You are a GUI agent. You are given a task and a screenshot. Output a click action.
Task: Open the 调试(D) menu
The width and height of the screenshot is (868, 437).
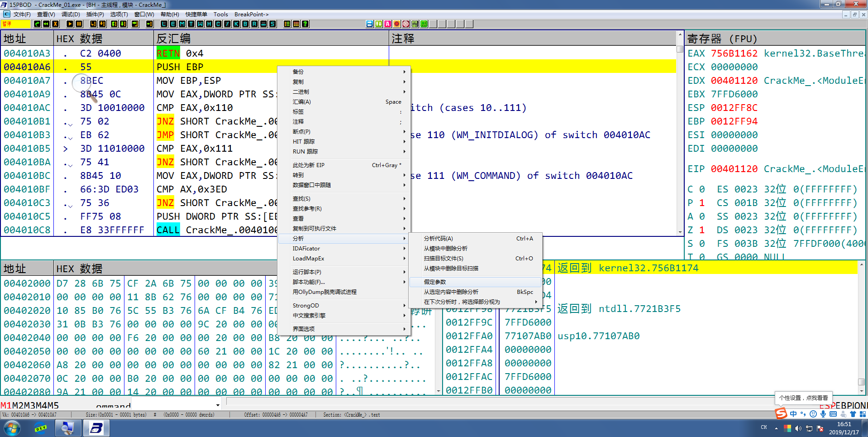pos(71,14)
